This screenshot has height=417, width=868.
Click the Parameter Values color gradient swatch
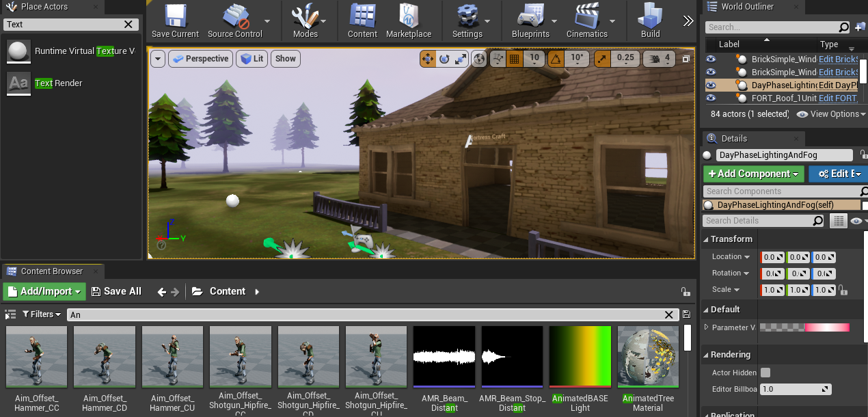click(805, 327)
